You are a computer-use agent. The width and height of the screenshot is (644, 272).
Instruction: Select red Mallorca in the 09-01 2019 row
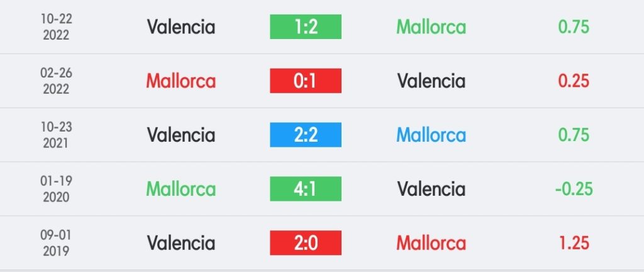[x=431, y=243]
